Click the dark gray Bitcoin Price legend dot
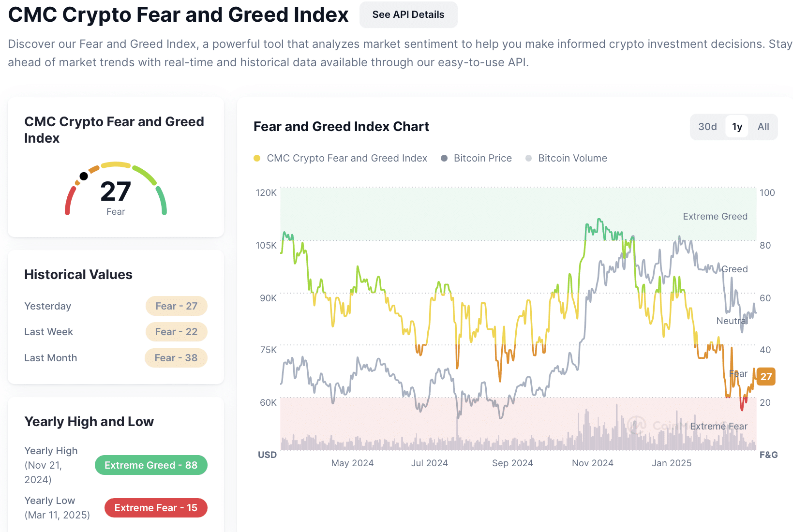793x532 pixels. coord(444,158)
